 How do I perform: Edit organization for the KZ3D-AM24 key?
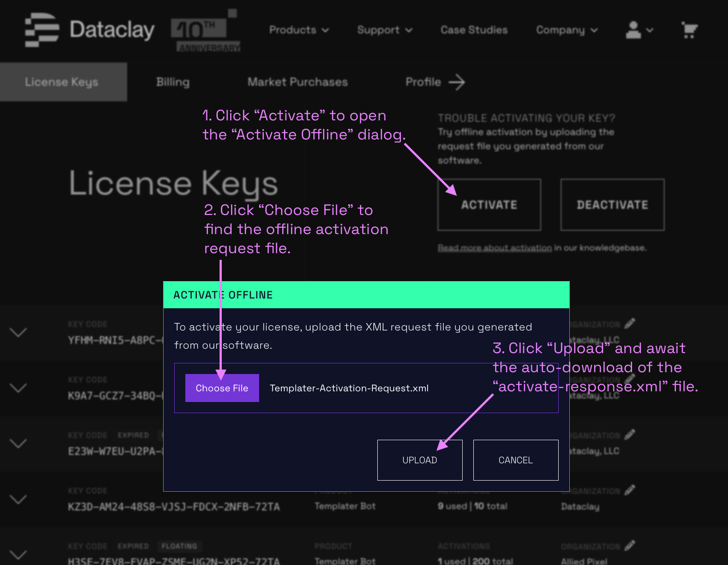pos(629,490)
